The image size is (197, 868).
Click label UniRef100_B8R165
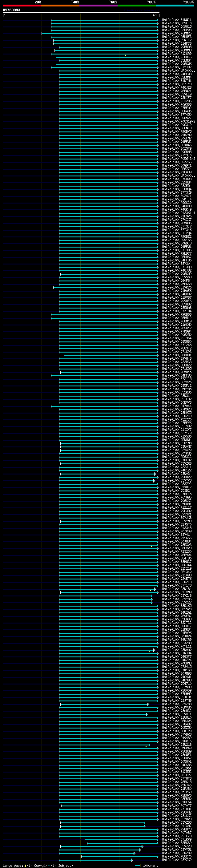pos(176,606)
